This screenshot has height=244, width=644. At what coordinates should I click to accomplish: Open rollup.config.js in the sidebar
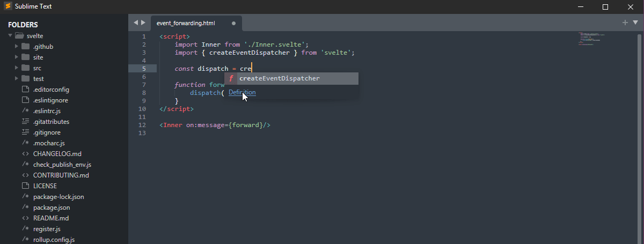54,240
